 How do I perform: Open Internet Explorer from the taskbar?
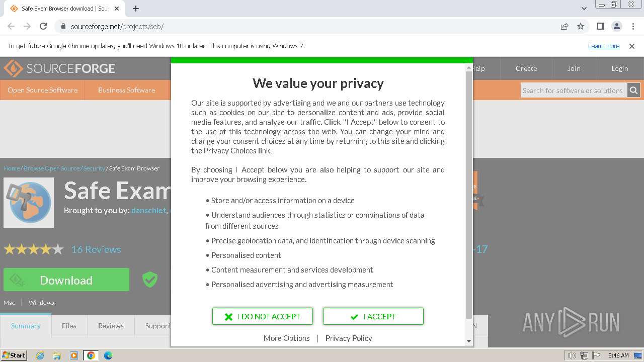pos(40,355)
